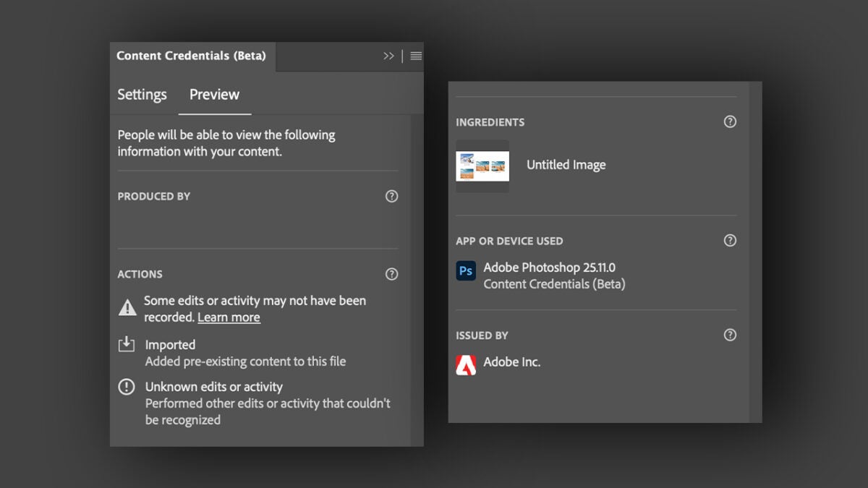This screenshot has height=488, width=868.
Task: Click the Untitled Image ingredient name
Action: [566, 165]
